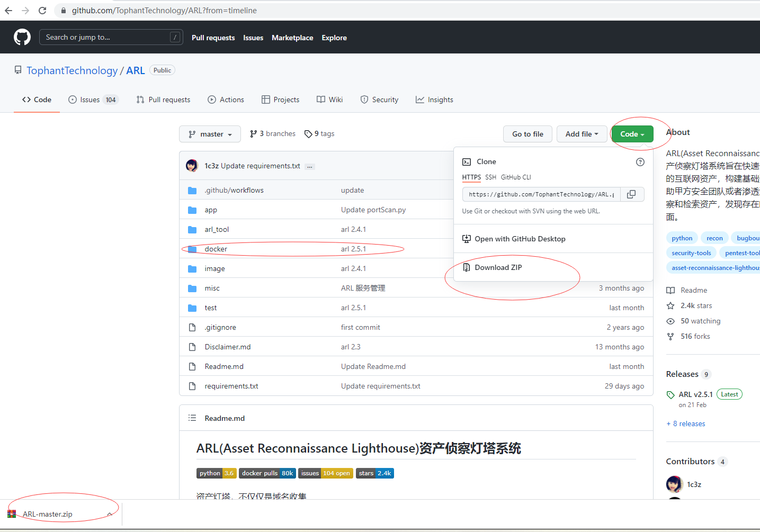Click the lock icon in address bar

point(64,11)
